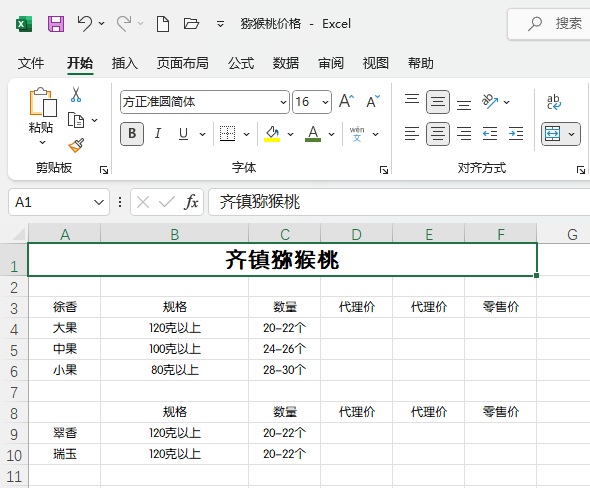The height and width of the screenshot is (488, 590).
Task: Click the Redo icon
Action: [124, 24]
